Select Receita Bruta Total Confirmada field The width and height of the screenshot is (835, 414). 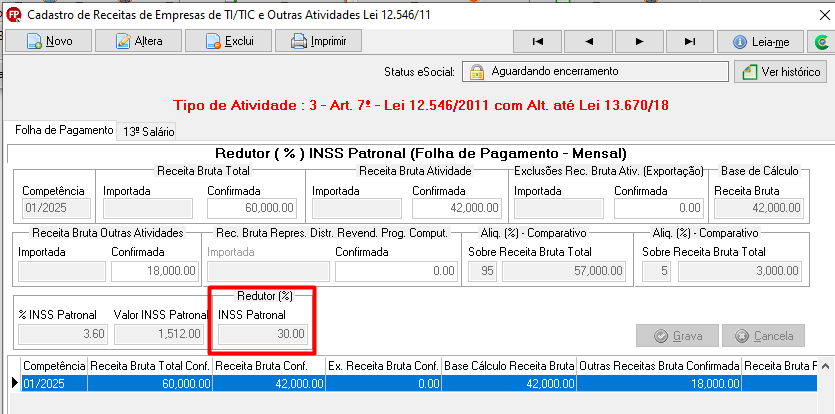click(x=251, y=208)
